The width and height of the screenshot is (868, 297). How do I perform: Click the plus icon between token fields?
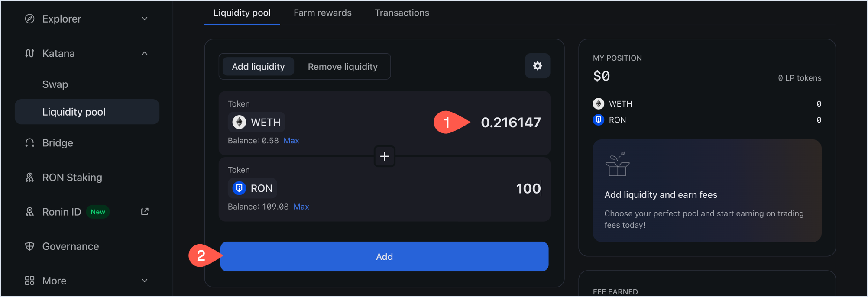(384, 156)
